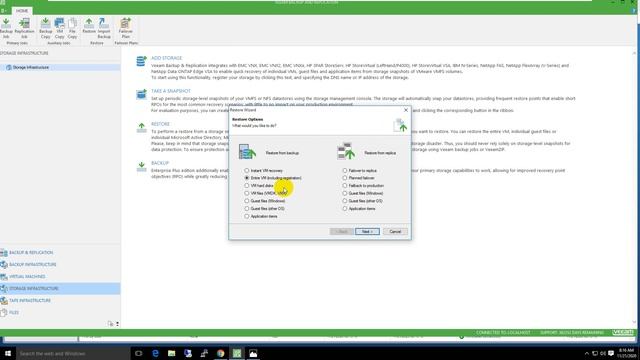Launch Microsoft Edge from the taskbar
The width and height of the screenshot is (640, 360).
155,353
